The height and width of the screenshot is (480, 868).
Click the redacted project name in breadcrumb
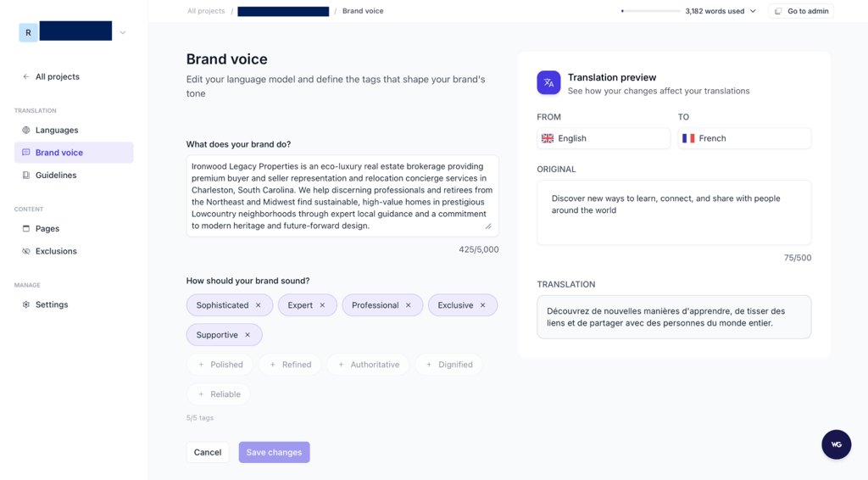283,11
